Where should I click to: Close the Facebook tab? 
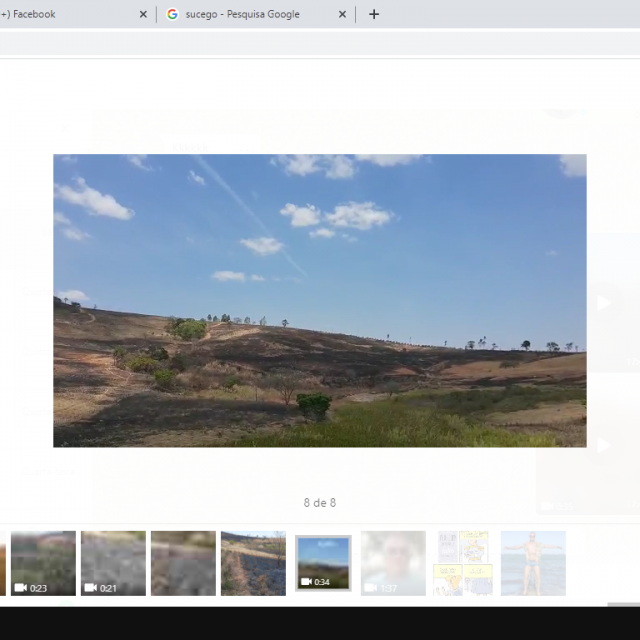pyautogui.click(x=143, y=14)
